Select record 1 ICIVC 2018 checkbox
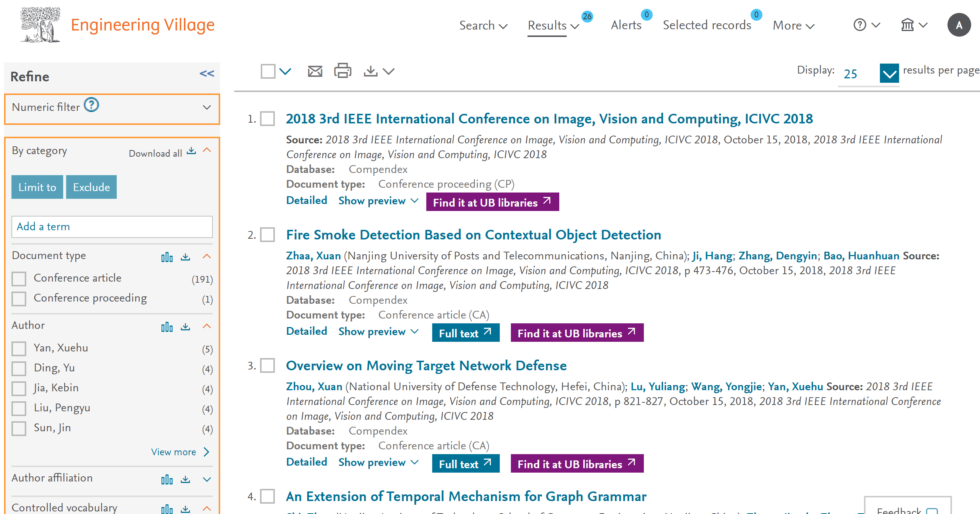Image resolution: width=980 pixels, height=514 pixels. [x=267, y=119]
